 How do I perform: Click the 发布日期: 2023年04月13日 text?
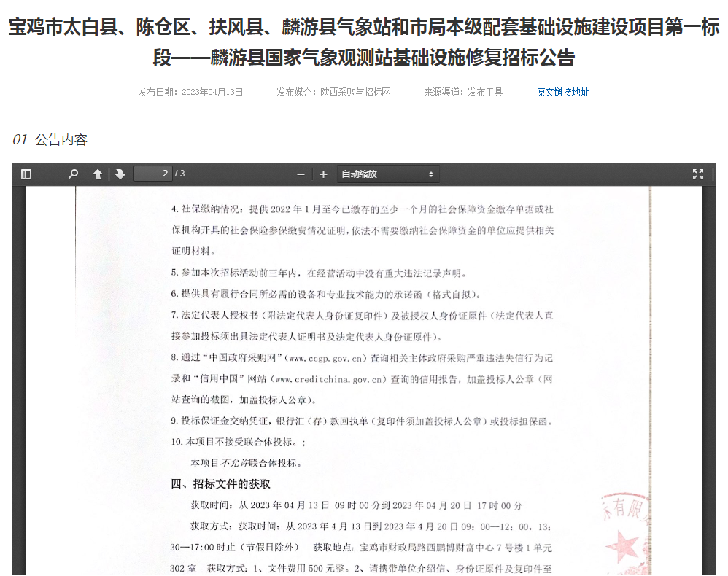190,92
